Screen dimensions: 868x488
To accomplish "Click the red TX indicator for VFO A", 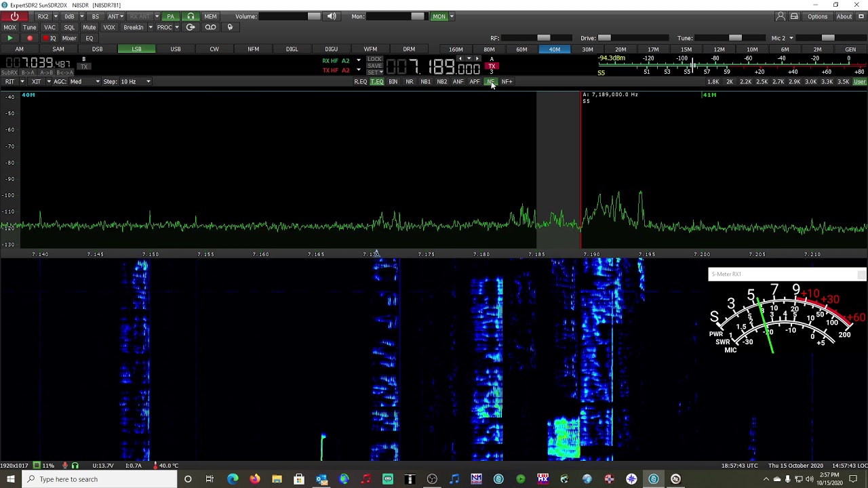I will click(492, 66).
